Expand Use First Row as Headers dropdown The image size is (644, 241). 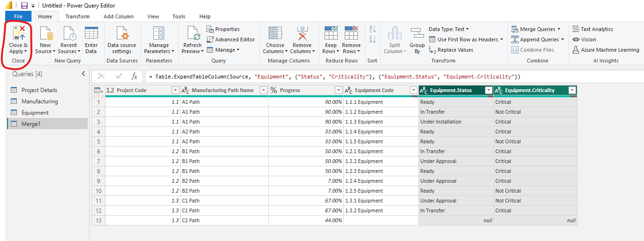click(501, 39)
